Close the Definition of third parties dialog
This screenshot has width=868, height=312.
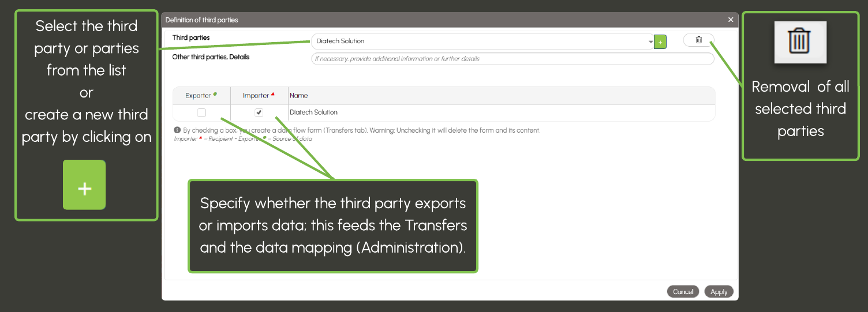coord(731,20)
